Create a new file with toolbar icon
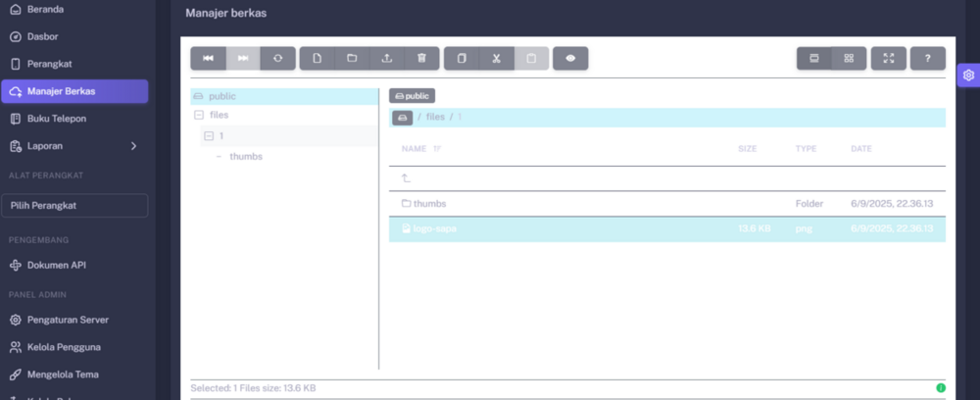 [317, 58]
